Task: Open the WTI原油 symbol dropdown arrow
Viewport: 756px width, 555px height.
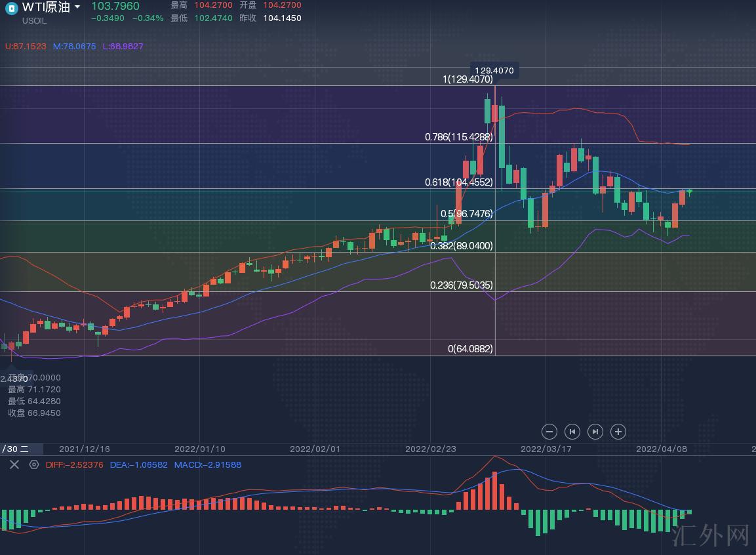Action: (x=77, y=7)
